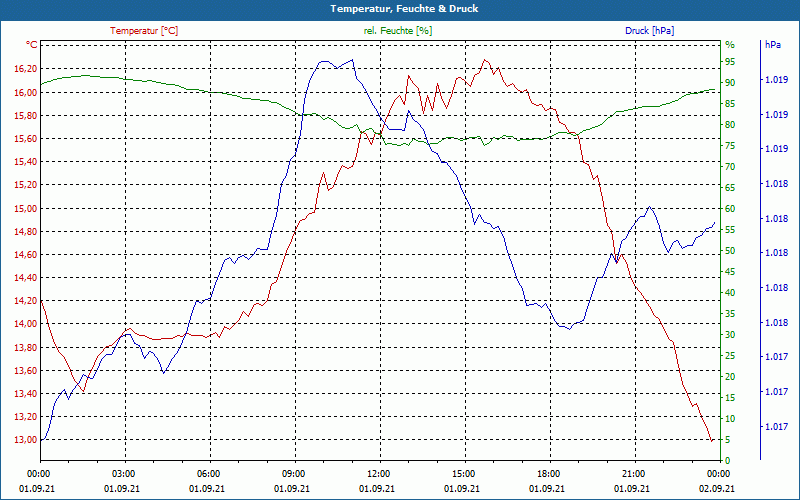Screen dimensions: 800x500
Task: Click the 90 humidity axis tick
Action: pos(730,83)
